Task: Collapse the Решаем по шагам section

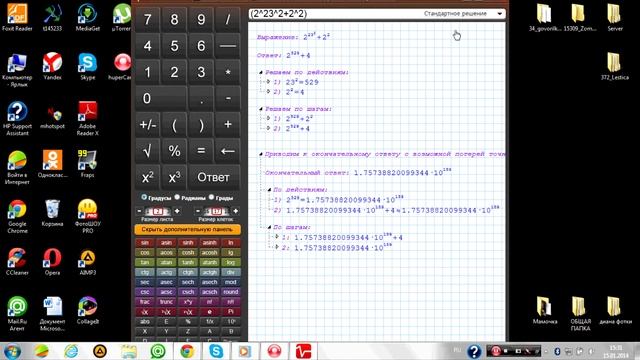Action: click(x=261, y=109)
